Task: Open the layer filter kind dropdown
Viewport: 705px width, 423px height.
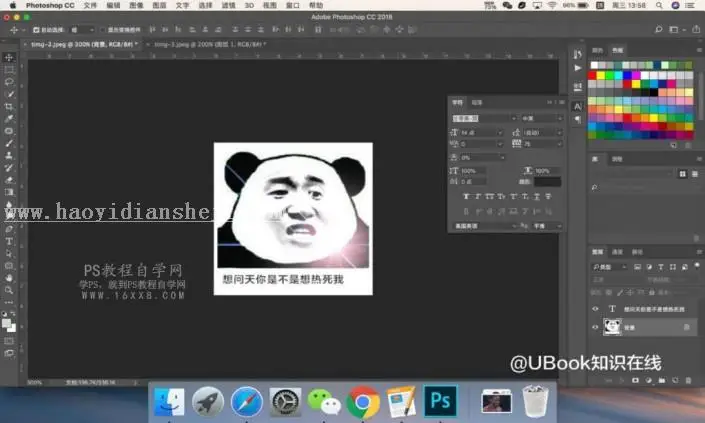Action: (x=609, y=267)
